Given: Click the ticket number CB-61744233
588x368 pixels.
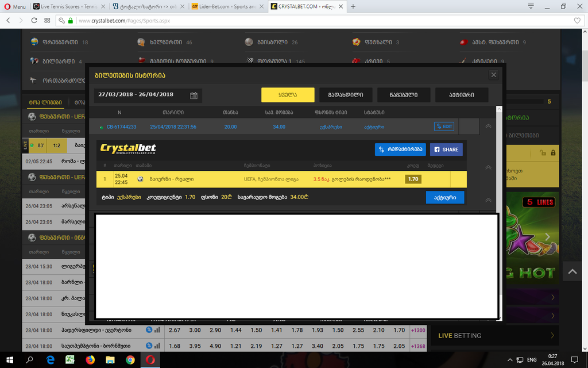Looking at the screenshot, I should [122, 127].
